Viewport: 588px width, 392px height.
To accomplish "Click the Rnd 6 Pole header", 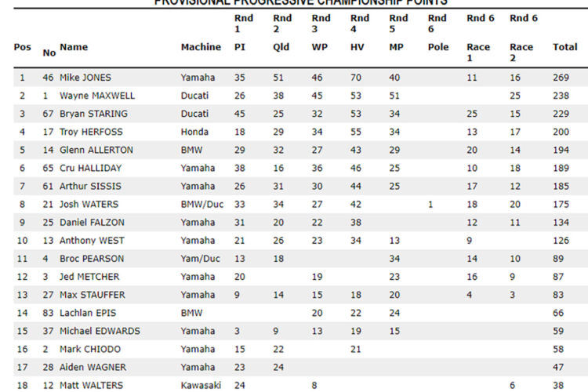I will click(438, 33).
